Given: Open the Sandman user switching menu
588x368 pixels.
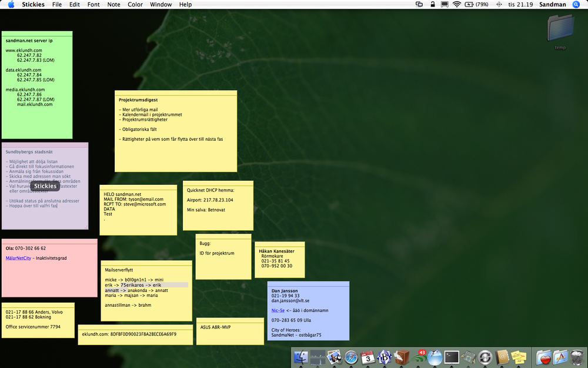Looking at the screenshot, I should click(553, 5).
